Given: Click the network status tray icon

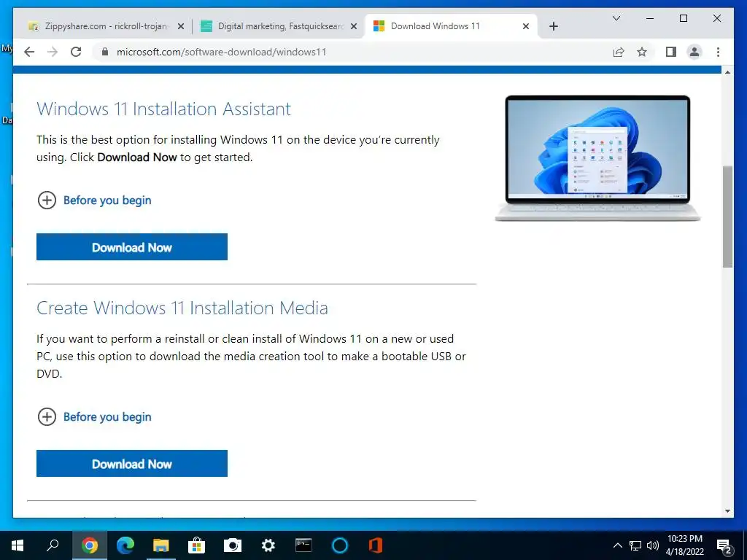Looking at the screenshot, I should [635, 545].
